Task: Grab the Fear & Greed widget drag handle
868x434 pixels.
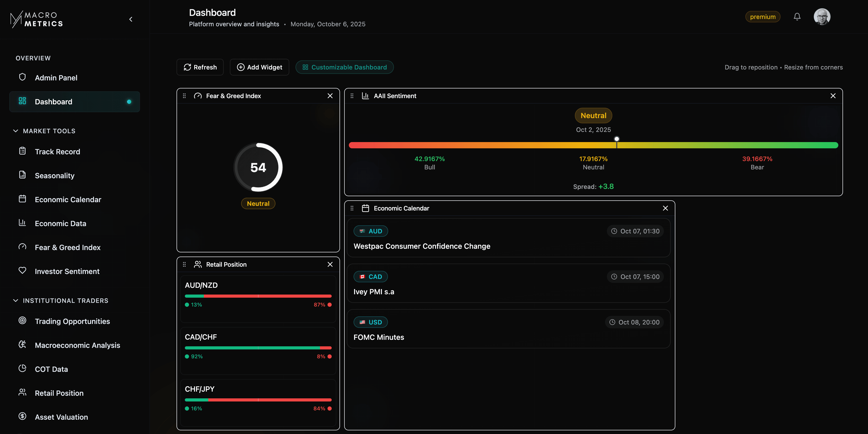Action: [x=184, y=96]
